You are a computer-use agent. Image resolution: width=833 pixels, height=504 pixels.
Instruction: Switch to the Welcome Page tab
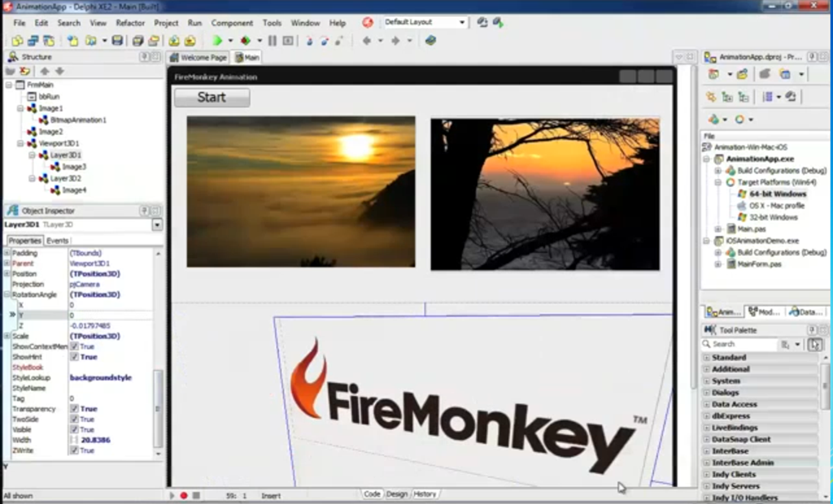point(198,58)
